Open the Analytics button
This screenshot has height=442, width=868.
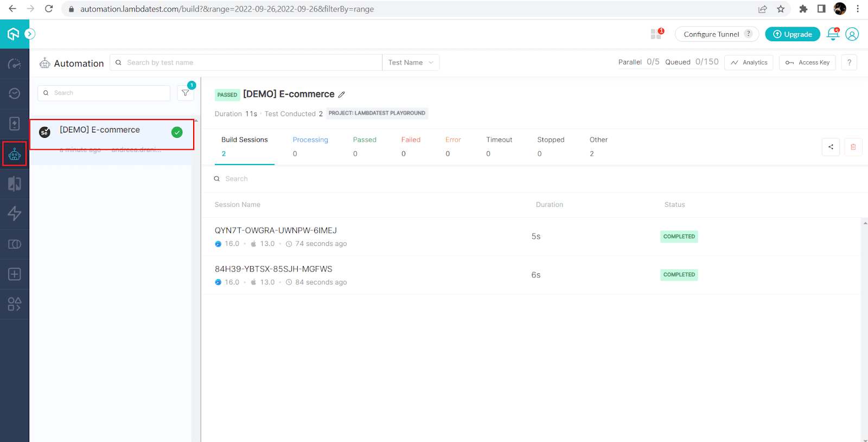(x=749, y=62)
